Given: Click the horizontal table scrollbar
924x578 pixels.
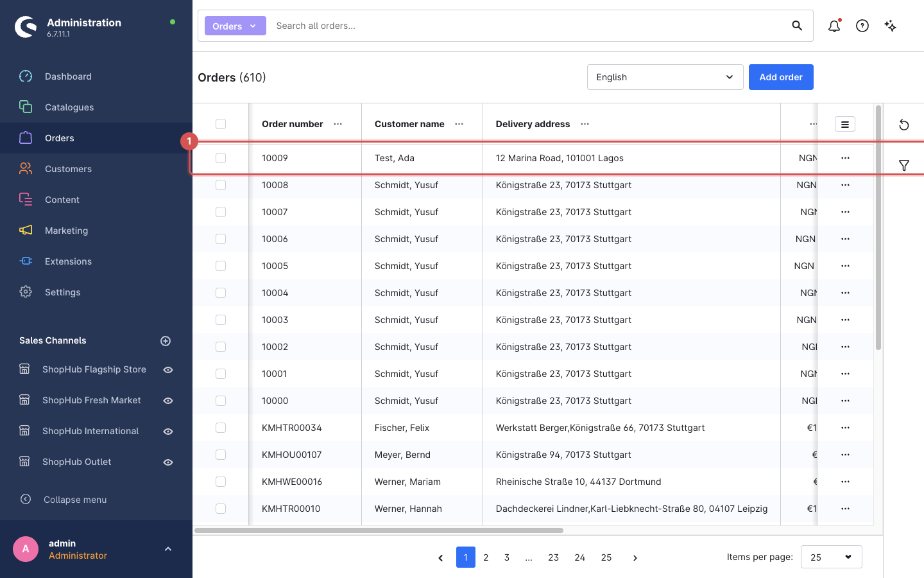Looking at the screenshot, I should [379, 530].
